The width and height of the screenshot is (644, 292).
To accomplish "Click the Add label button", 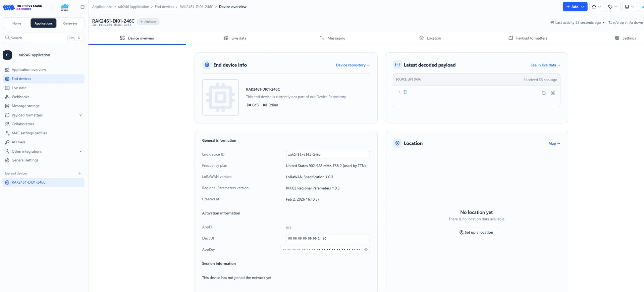I will coord(148,22).
